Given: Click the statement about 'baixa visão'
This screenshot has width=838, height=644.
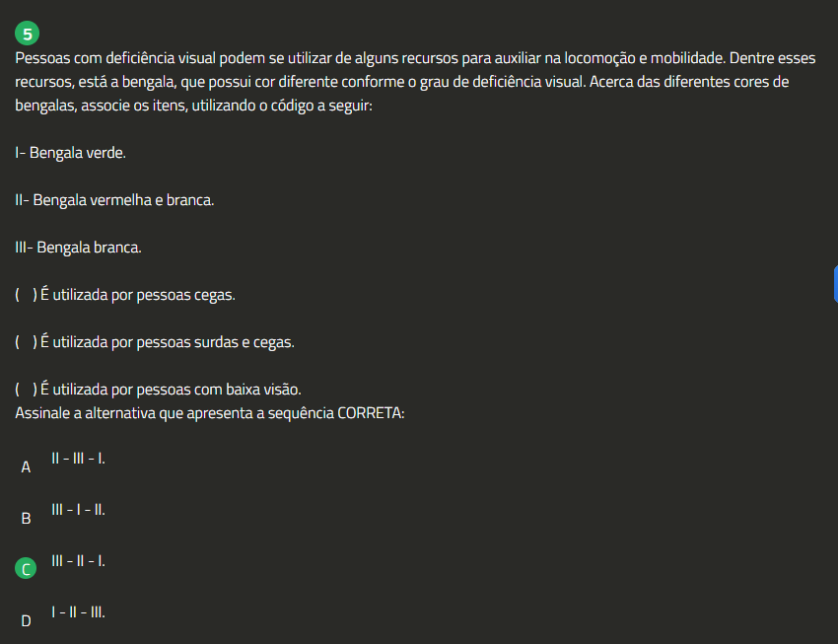Looking at the screenshot, I should (158, 390).
